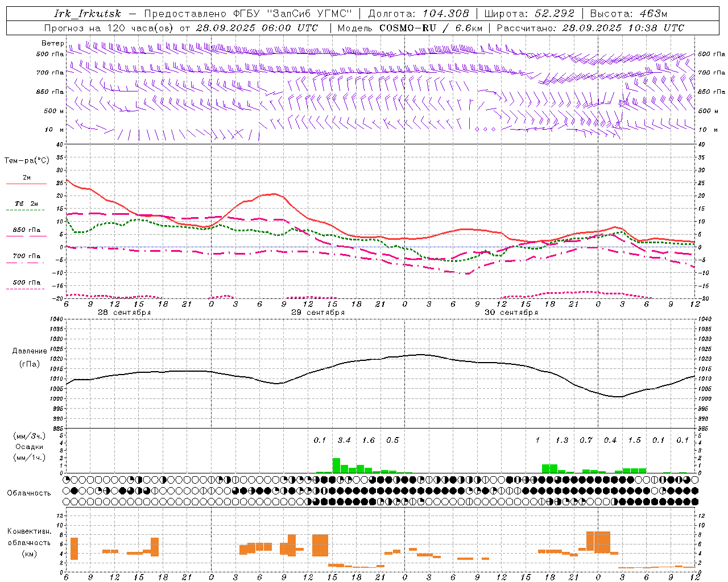Click the forecast start '28.09.2025 06:00 UTC'

(257, 28)
